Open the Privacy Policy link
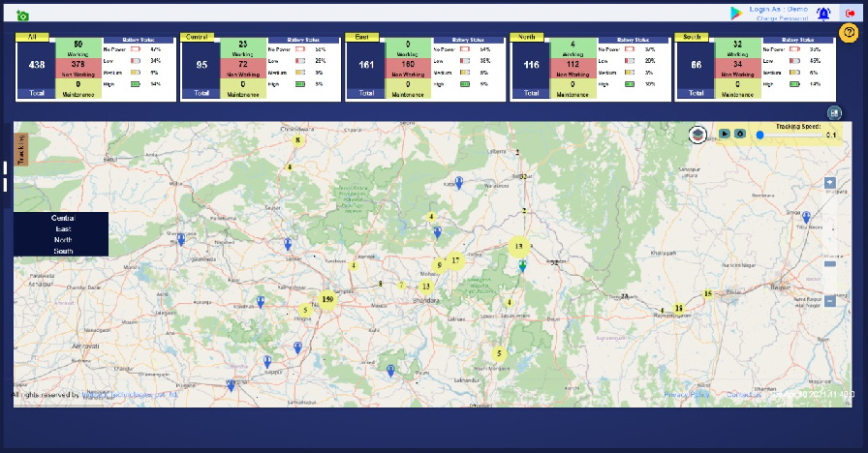 [x=687, y=395]
